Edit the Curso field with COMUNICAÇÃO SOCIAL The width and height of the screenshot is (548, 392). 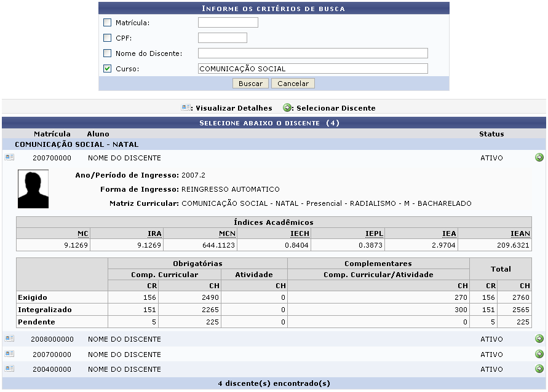[313, 68]
